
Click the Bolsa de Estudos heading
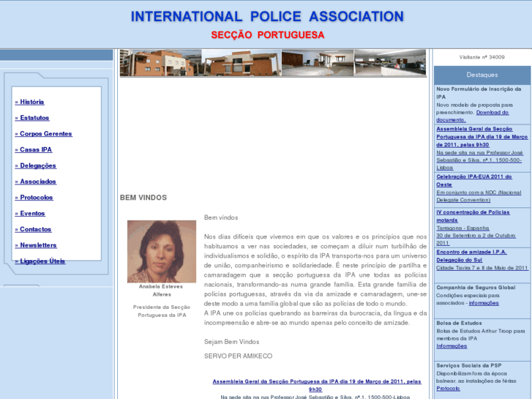coord(459,324)
